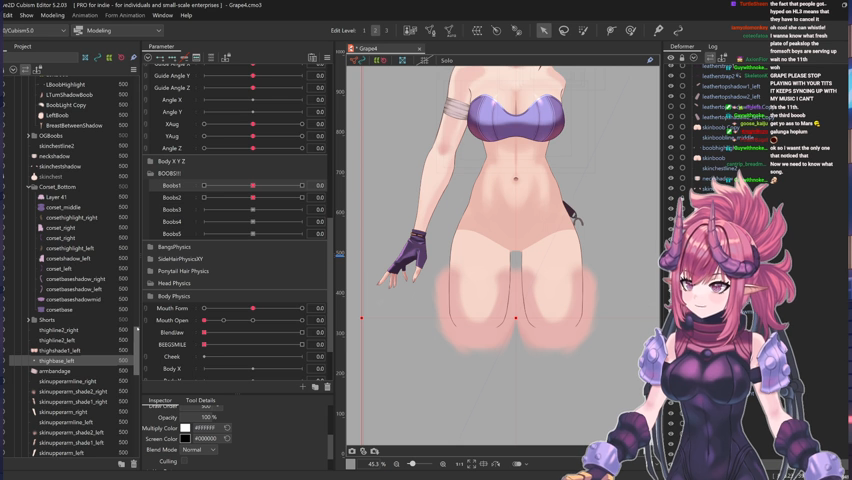This screenshot has width=852, height=480.
Task: Click the create rotation deformer icon
Action: [496, 31]
